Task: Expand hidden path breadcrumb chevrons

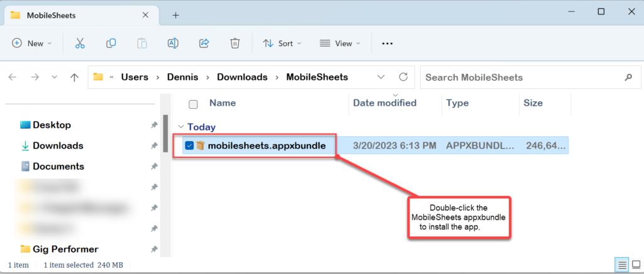Action: pos(111,77)
